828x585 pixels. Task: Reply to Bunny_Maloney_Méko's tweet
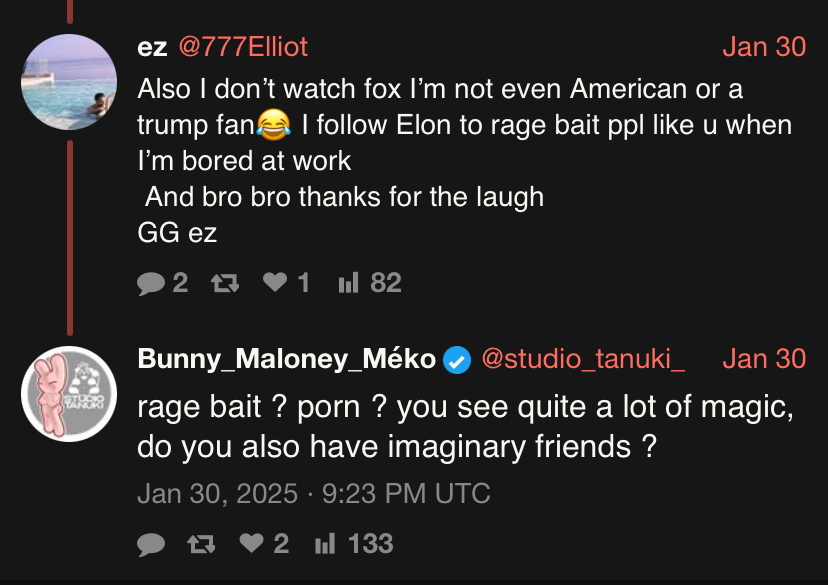(151, 544)
